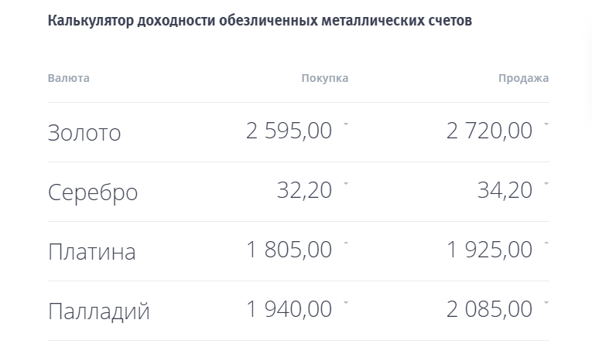Click the up arrow beside platinum 1 925,00
The height and width of the screenshot is (364, 592).
coord(546,243)
